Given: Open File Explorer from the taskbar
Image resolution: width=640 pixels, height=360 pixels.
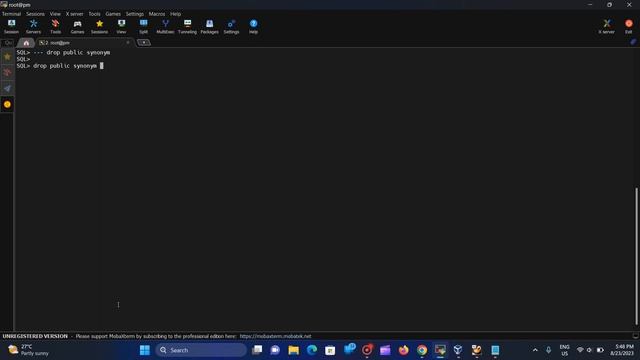Looking at the screenshot, I should [293, 350].
